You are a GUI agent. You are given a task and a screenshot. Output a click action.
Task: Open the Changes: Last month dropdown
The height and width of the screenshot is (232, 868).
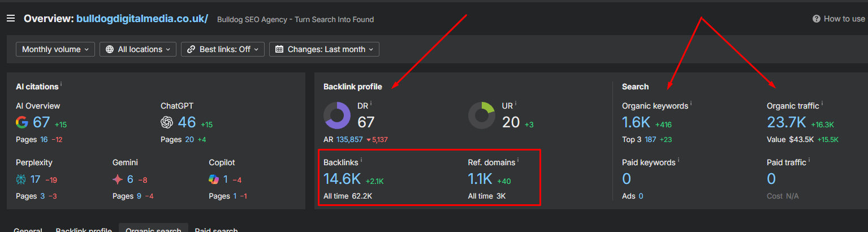[324, 49]
